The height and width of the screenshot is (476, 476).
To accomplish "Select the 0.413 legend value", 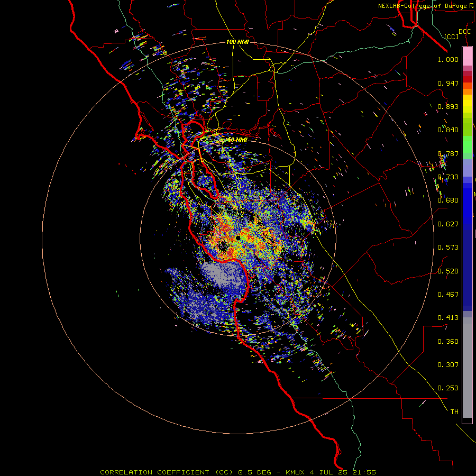I will pyautogui.click(x=448, y=318).
